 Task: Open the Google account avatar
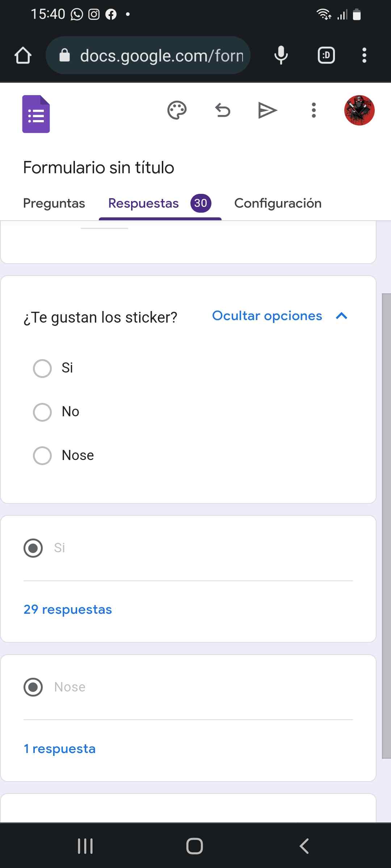[x=359, y=110]
